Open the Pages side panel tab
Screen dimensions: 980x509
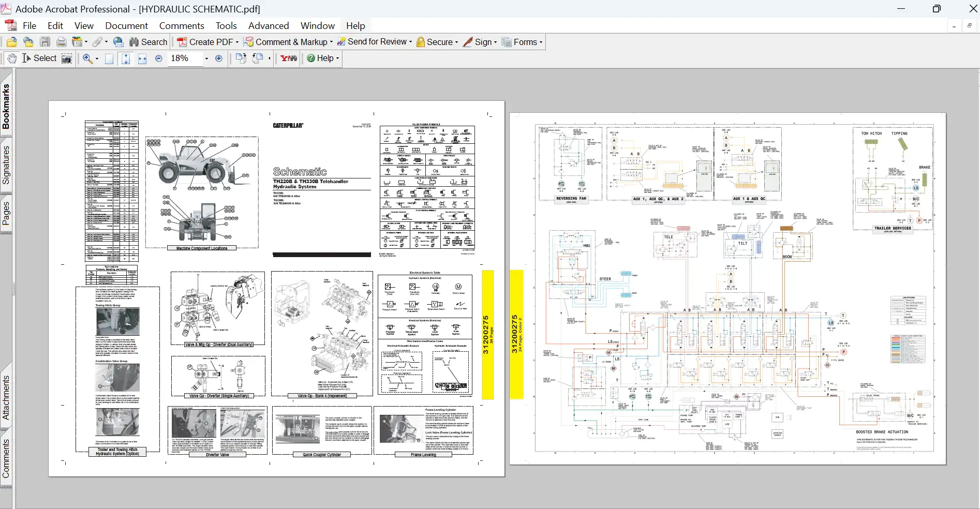[6, 213]
